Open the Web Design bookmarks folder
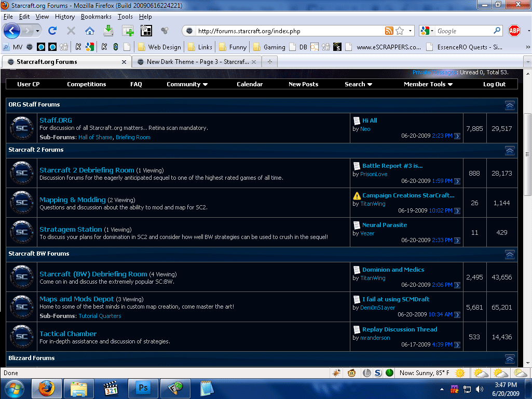The image size is (532, 399). 159,47
